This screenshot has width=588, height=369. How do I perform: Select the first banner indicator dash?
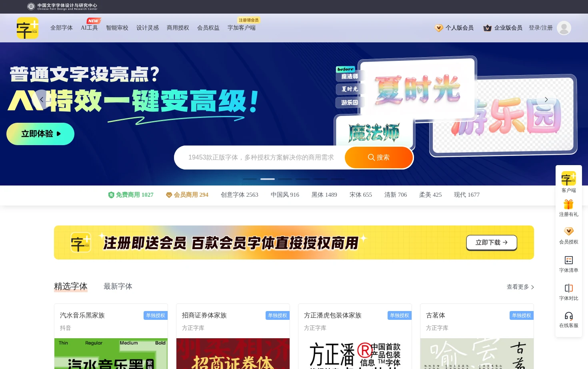tap(250, 179)
